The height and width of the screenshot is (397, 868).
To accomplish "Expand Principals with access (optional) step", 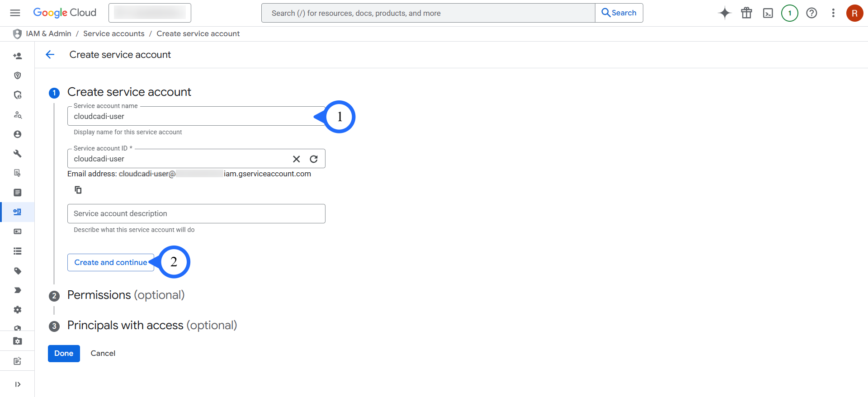I will (x=152, y=326).
